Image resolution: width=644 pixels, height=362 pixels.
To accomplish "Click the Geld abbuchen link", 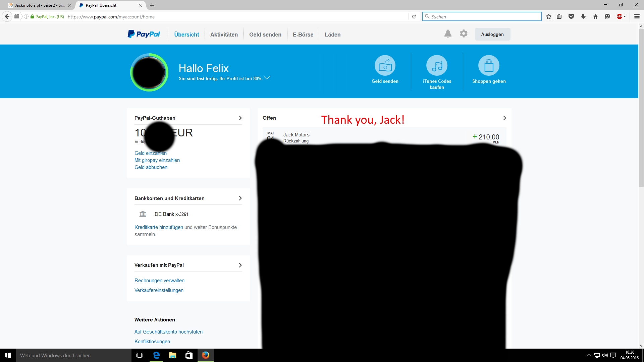I will tap(151, 167).
